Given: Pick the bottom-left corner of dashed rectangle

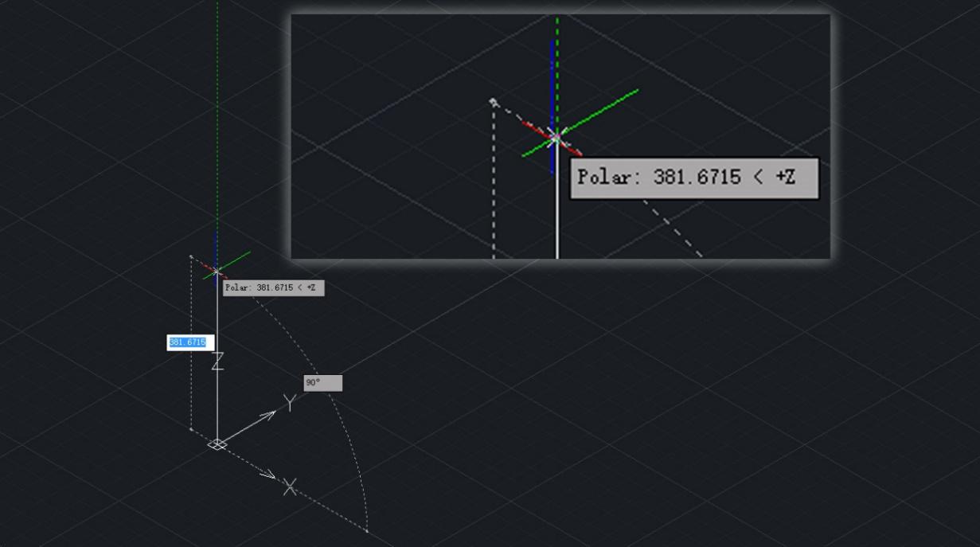Looking at the screenshot, I should [x=191, y=429].
